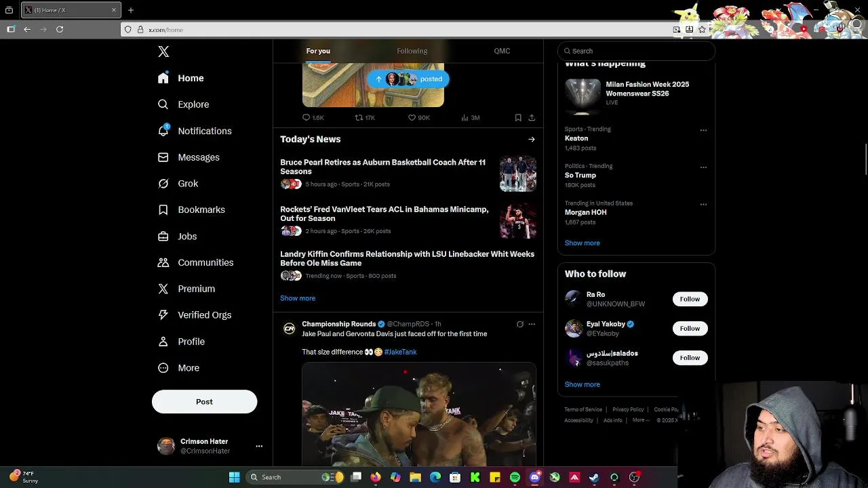This screenshot has height=488, width=868.
Task: Follow the salados account
Action: pyautogui.click(x=690, y=358)
